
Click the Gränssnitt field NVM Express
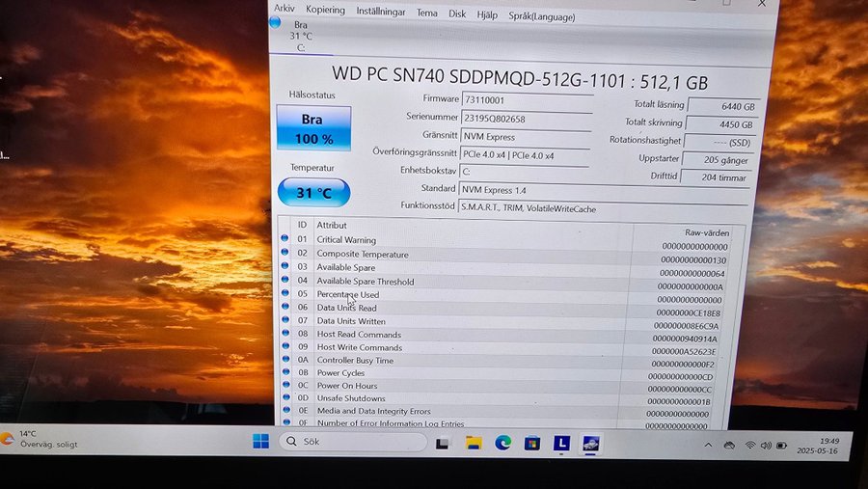tap(525, 137)
